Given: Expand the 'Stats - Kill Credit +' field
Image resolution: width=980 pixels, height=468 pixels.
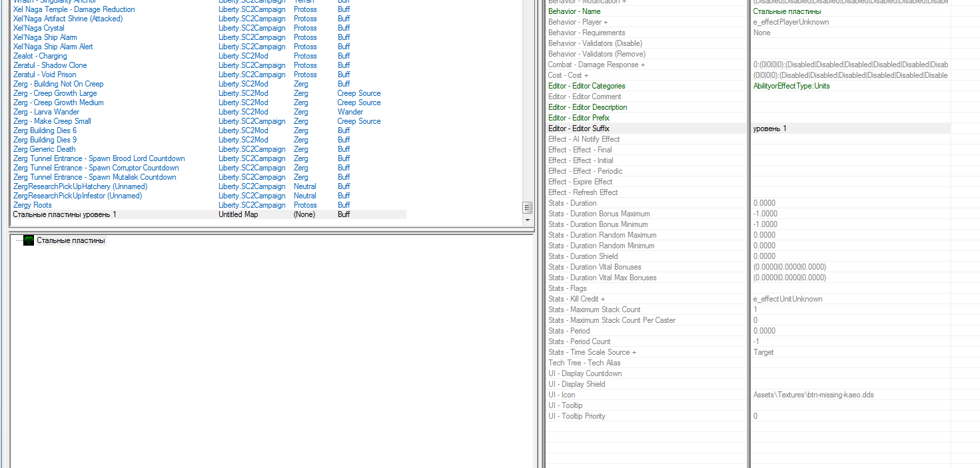Looking at the screenshot, I should coord(576,299).
